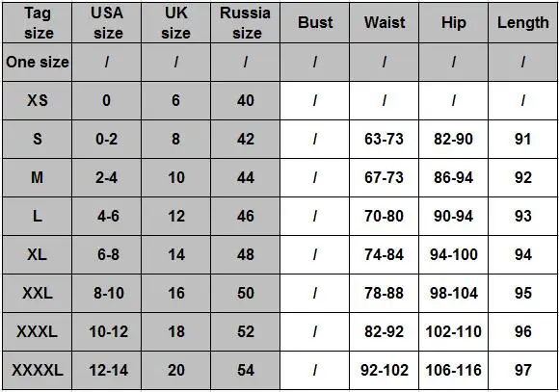This screenshot has width=559, height=392.
Task: Select the length value 97 cell
Action: (522, 370)
